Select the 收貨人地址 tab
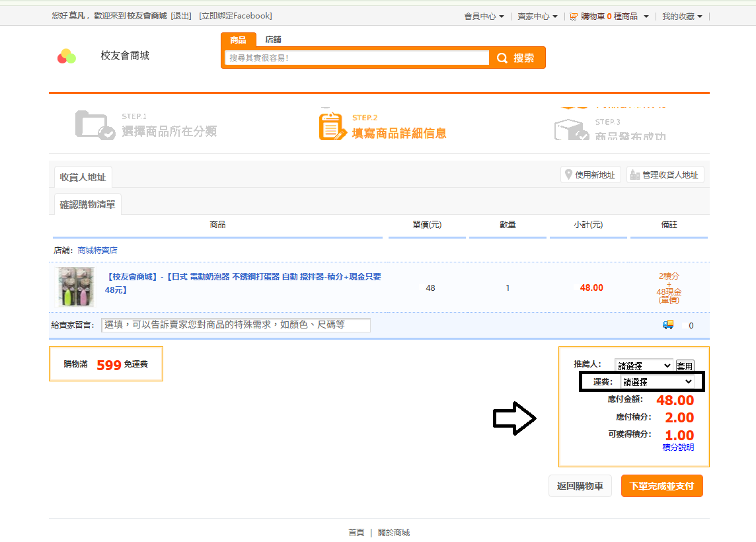The height and width of the screenshot is (542, 756). [83, 177]
